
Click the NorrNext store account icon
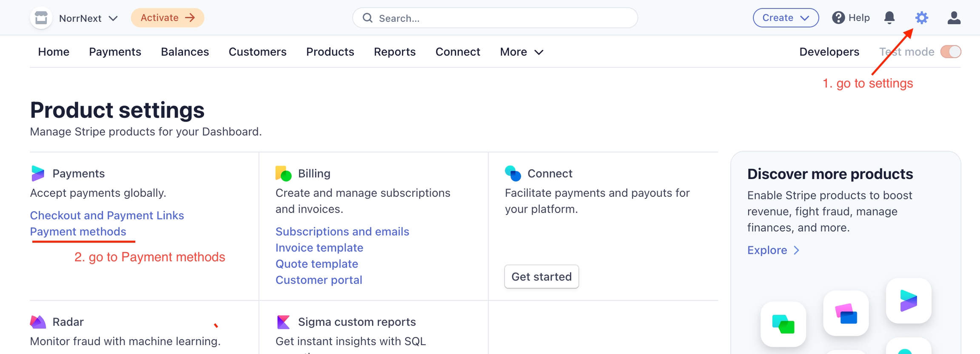pos(41,18)
